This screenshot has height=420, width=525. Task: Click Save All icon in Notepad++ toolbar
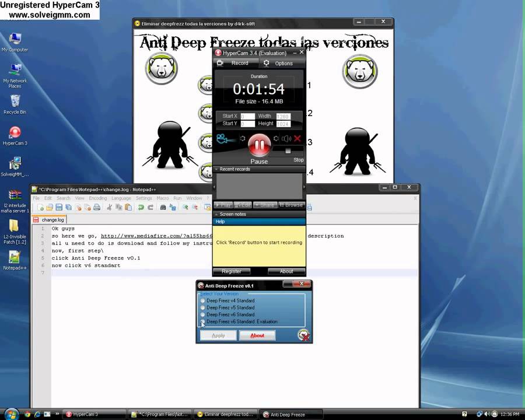click(x=68, y=207)
